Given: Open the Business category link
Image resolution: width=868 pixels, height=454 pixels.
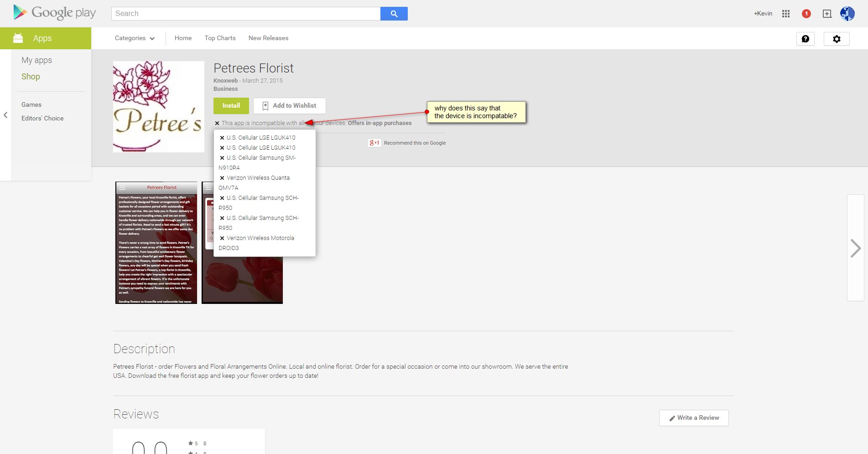Looking at the screenshot, I should point(226,89).
